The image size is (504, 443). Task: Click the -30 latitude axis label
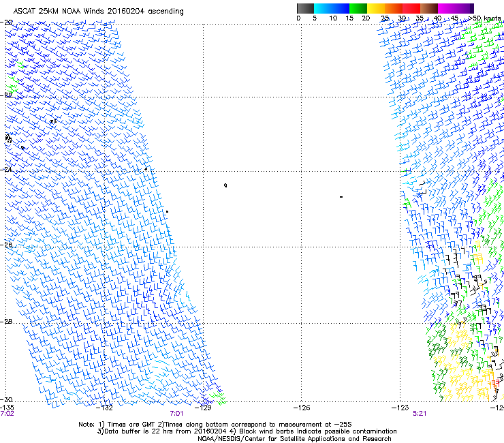[6, 399]
